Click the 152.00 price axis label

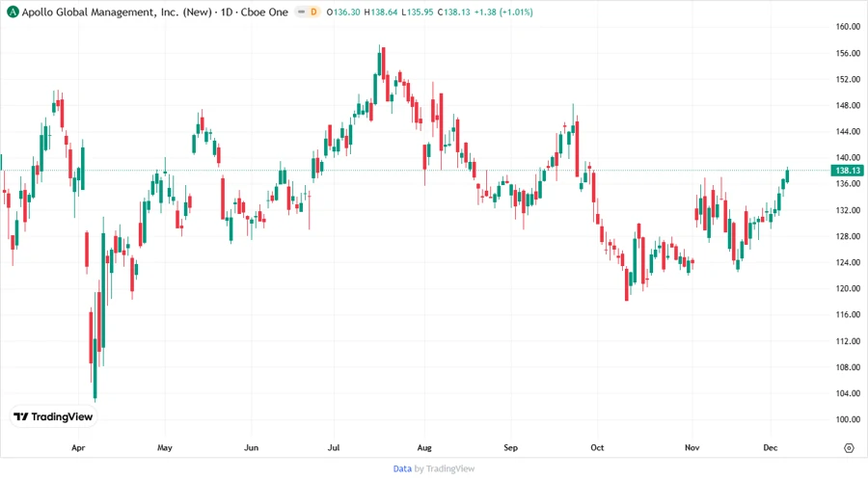[x=848, y=79]
